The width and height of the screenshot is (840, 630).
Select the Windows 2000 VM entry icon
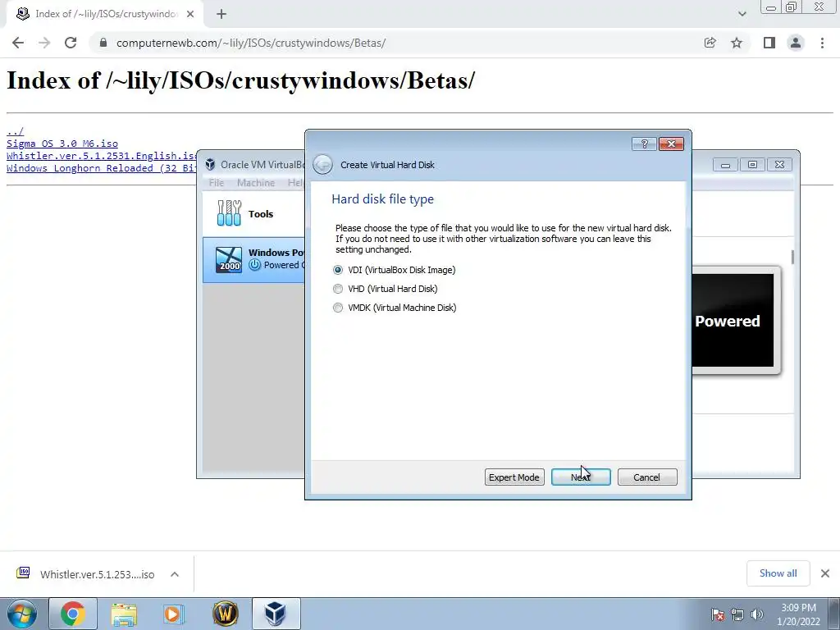pyautogui.click(x=229, y=259)
